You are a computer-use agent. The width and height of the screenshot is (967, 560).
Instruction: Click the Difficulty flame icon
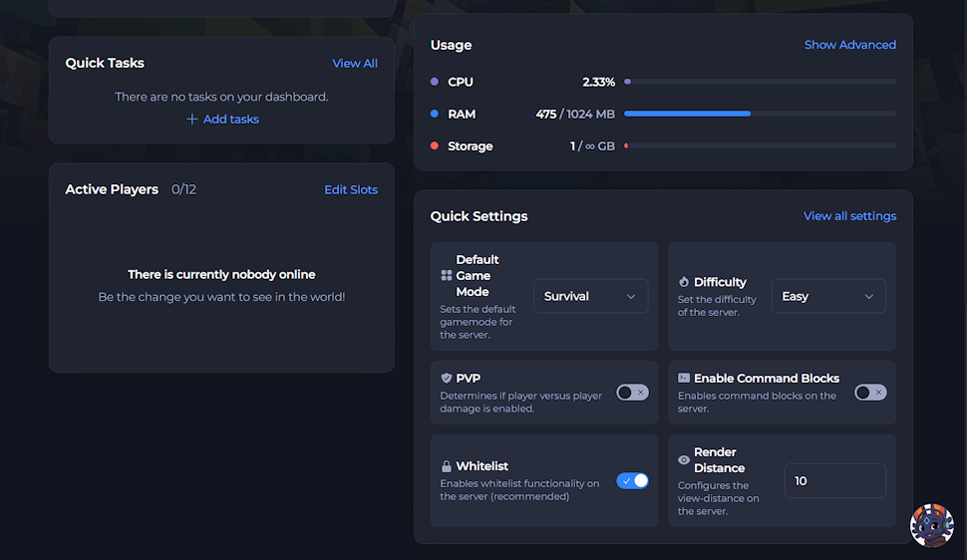[683, 282]
